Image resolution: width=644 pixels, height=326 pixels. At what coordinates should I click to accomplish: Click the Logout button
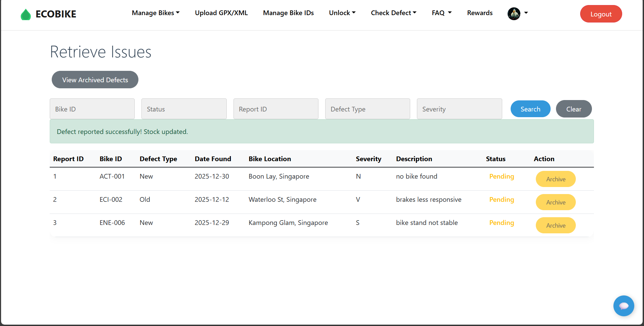(601, 14)
